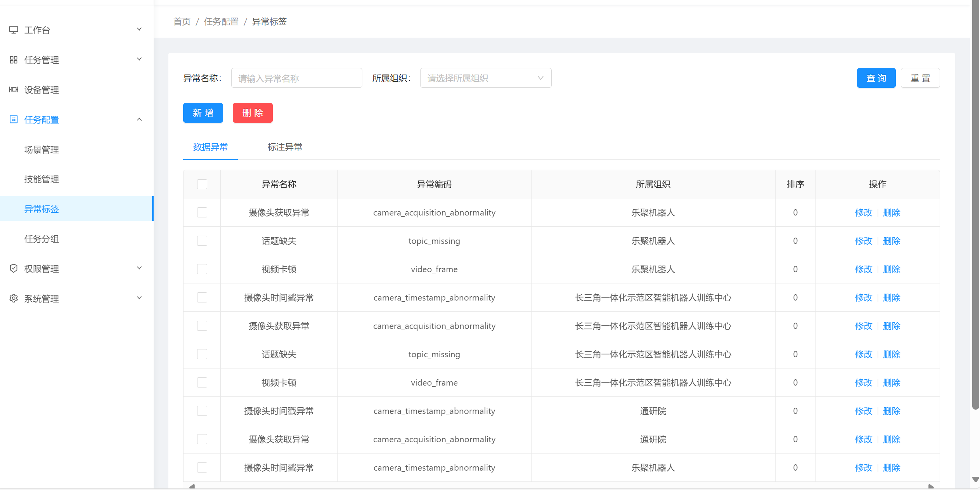
Task: Open the 首页 breadcrumb link
Action: click(x=181, y=21)
